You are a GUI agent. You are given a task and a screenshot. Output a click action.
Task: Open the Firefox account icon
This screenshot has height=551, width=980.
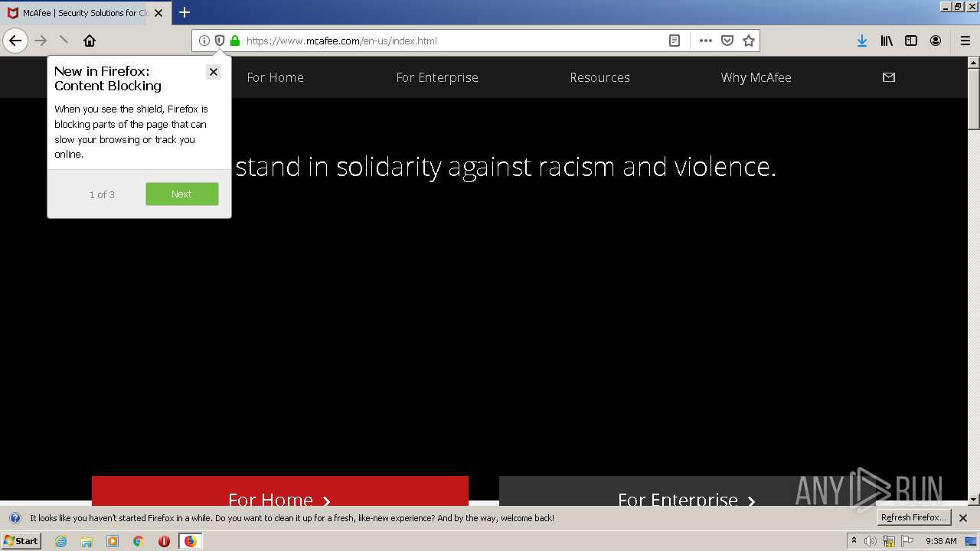(936, 41)
